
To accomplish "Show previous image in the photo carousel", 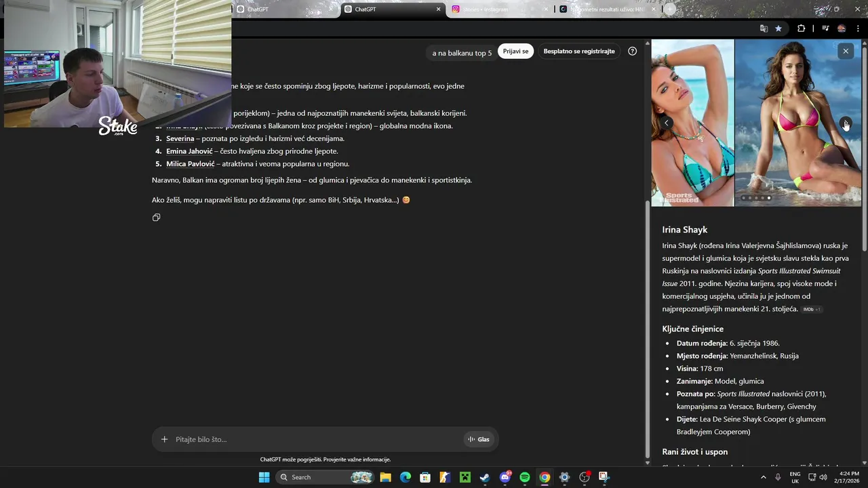I will [x=667, y=123].
